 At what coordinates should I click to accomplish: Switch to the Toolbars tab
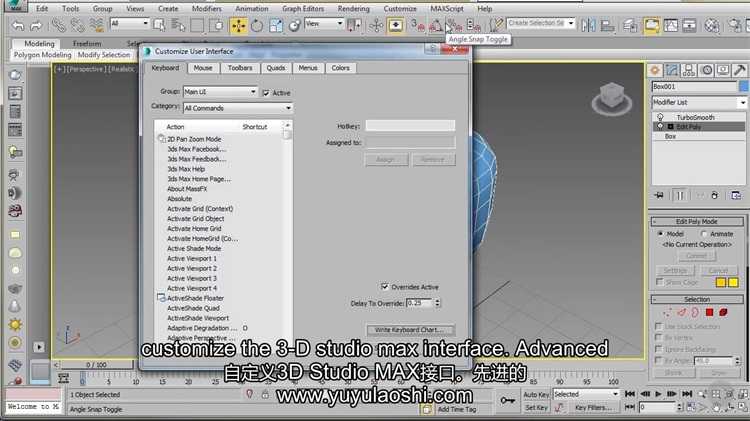[x=240, y=68]
